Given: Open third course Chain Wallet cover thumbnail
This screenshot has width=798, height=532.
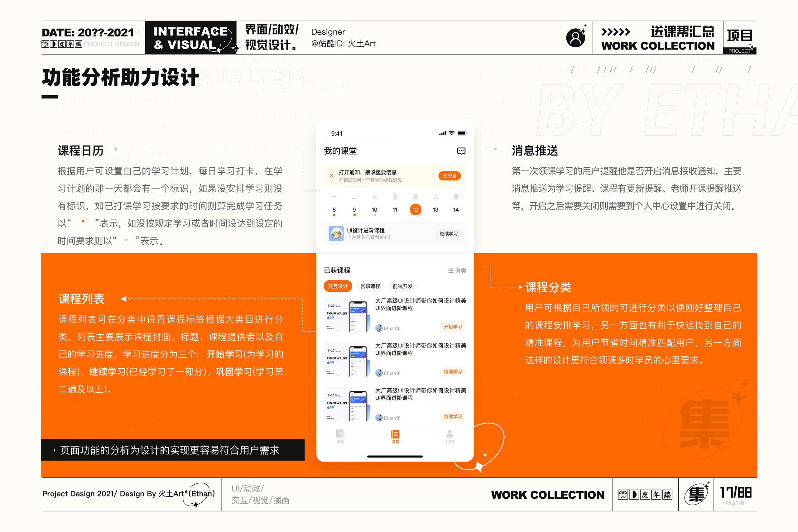Looking at the screenshot, I should click(347, 404).
